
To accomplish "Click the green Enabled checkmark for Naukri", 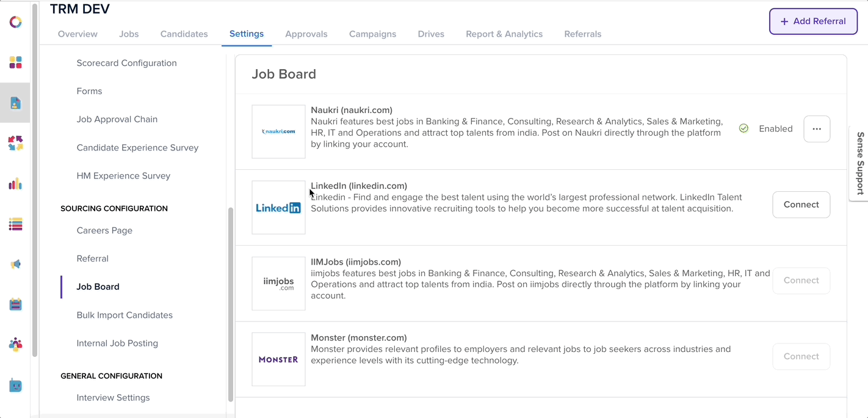I will (743, 128).
